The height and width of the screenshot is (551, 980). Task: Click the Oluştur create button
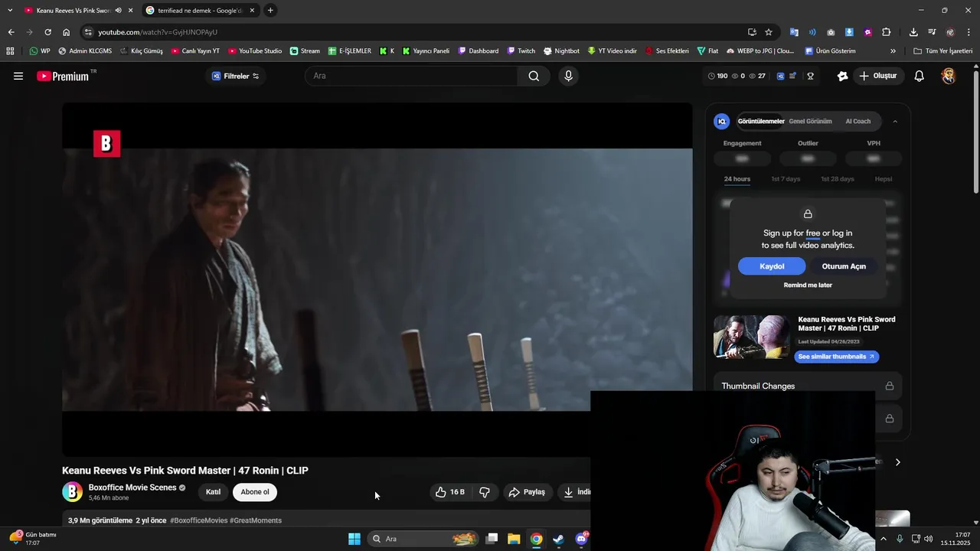[x=877, y=76]
